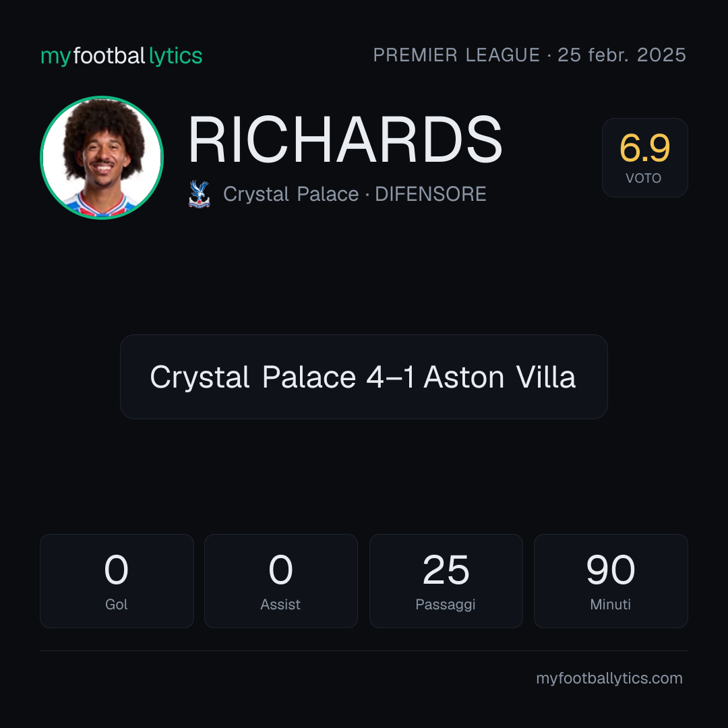Select the Passaggi stat card showing 25
Image resolution: width=728 pixels, height=728 pixels.
click(446, 581)
